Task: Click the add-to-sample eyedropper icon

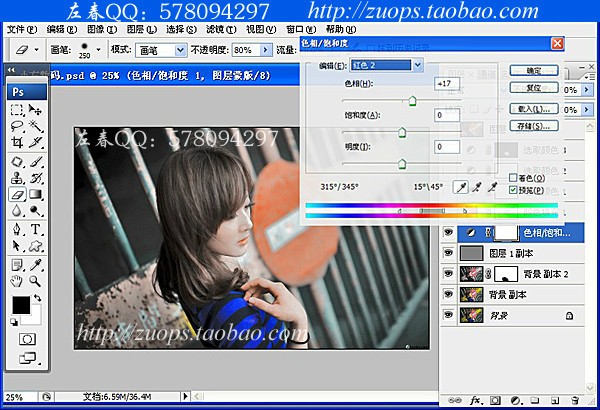Action: coord(477,187)
